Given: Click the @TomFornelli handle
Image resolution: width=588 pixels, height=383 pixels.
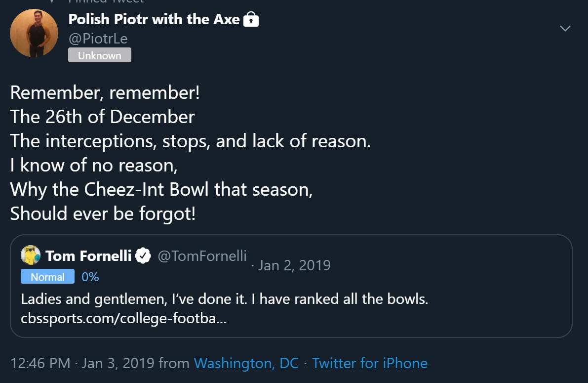Looking at the screenshot, I should 201,255.
